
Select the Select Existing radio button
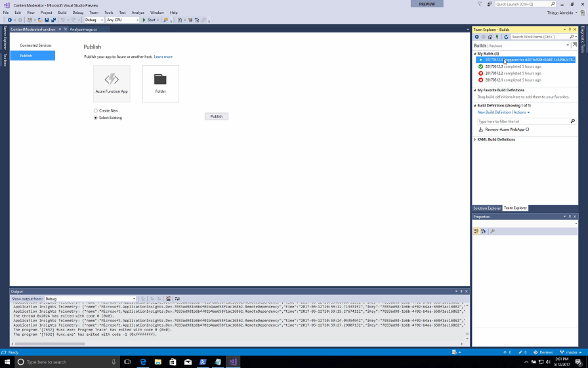(x=96, y=118)
